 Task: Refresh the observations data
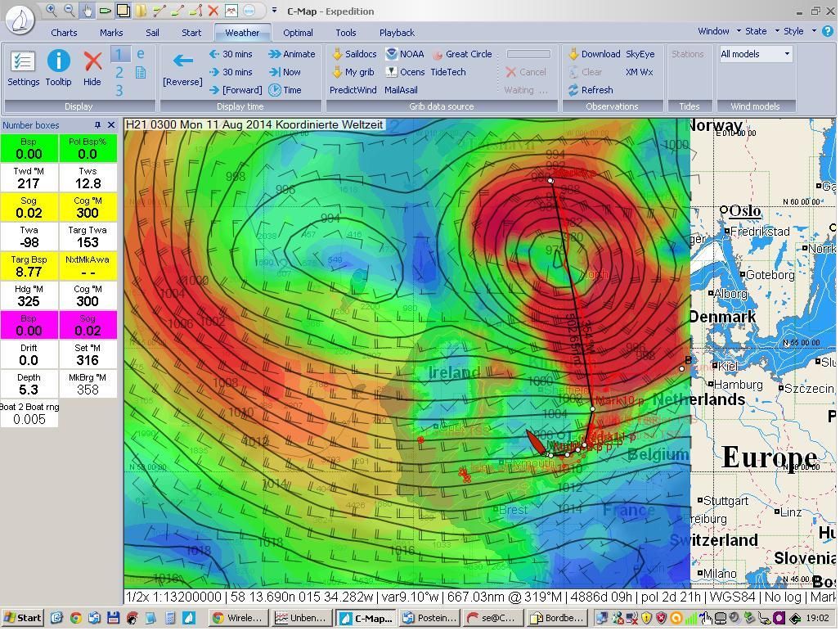pyautogui.click(x=591, y=90)
